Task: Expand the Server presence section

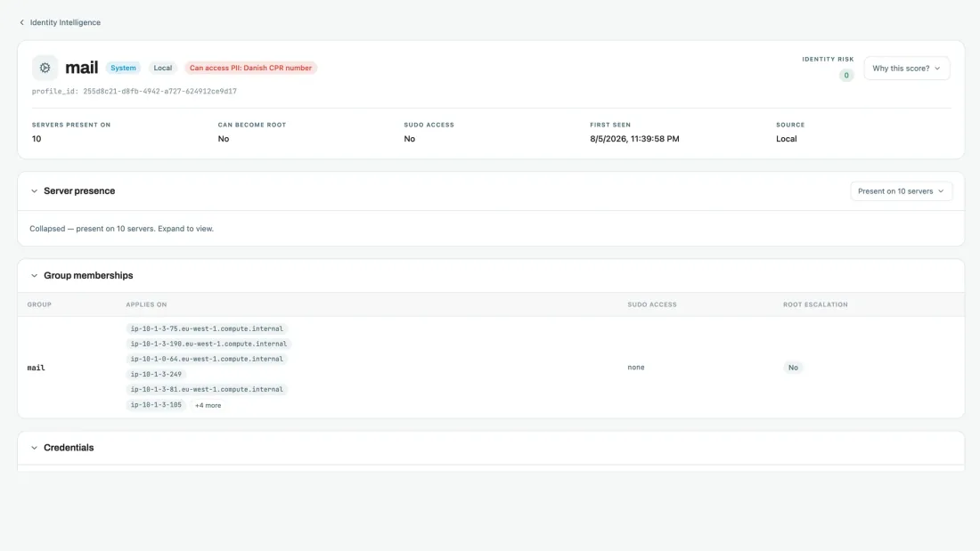Action: click(35, 191)
